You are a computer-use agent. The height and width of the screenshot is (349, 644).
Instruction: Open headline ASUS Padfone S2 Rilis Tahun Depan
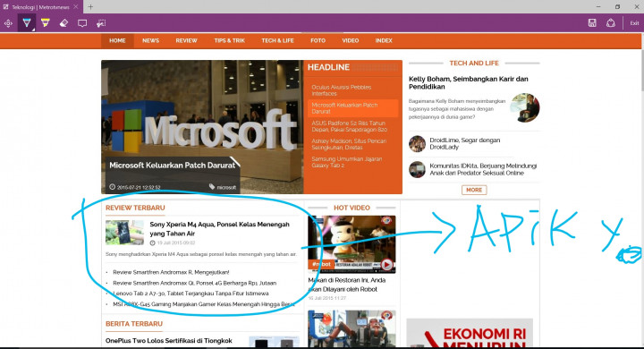click(x=349, y=126)
